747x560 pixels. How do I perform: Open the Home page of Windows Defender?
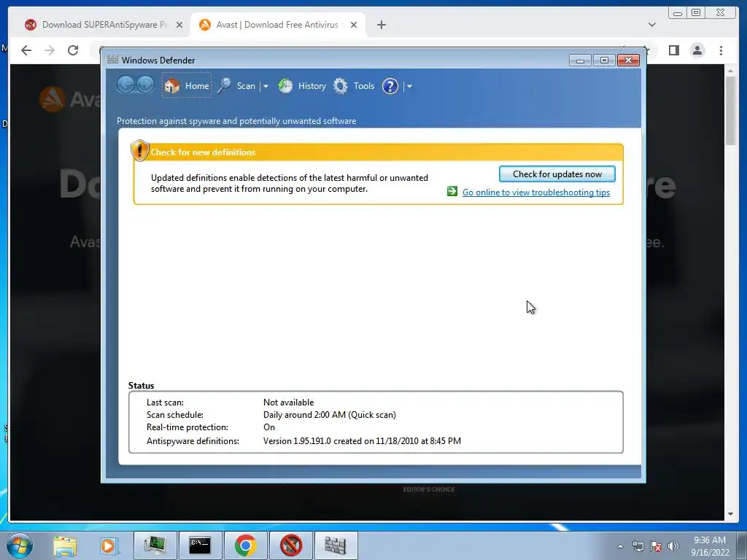186,86
